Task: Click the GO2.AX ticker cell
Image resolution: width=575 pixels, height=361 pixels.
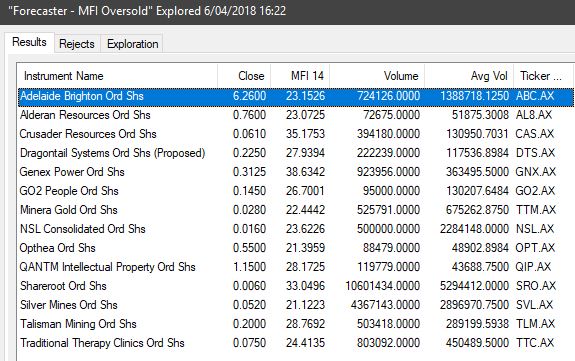Action: (x=535, y=191)
